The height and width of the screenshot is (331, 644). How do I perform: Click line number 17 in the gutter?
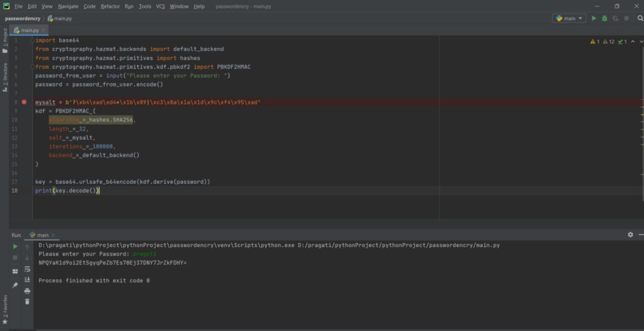[15, 181]
